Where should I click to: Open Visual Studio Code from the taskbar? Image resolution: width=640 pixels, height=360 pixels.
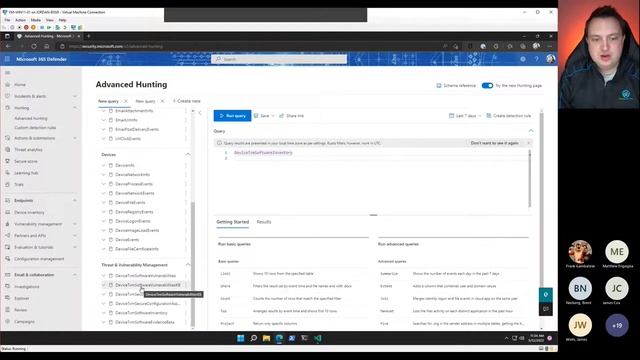pos(318,338)
